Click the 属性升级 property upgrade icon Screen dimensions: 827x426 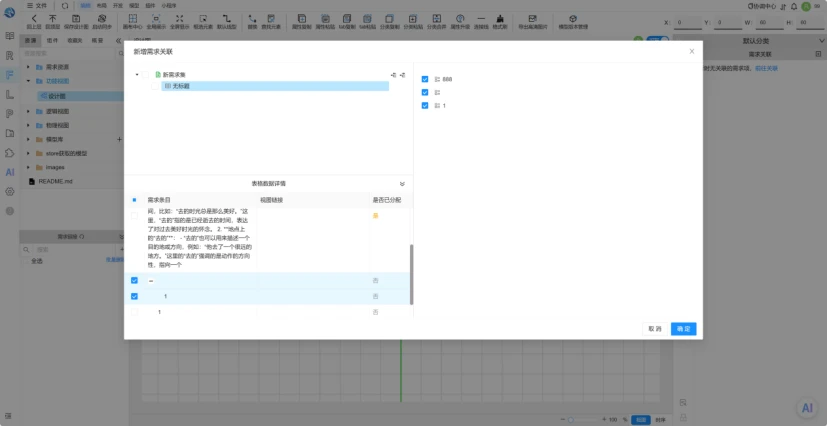tap(460, 18)
